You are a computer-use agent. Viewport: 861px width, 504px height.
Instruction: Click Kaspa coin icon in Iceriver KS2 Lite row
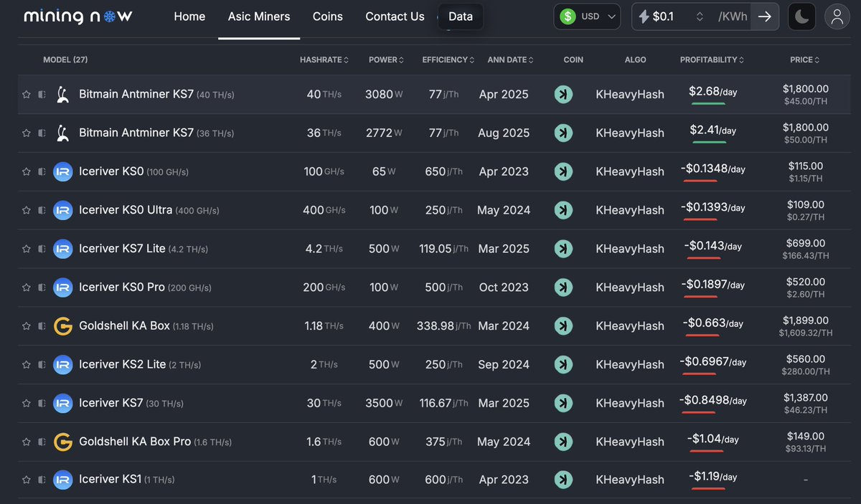[x=563, y=365]
